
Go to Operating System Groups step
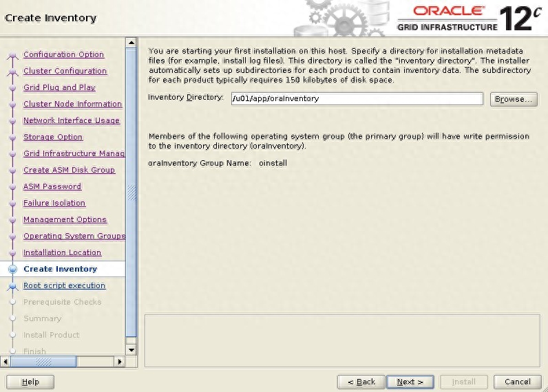coord(74,236)
